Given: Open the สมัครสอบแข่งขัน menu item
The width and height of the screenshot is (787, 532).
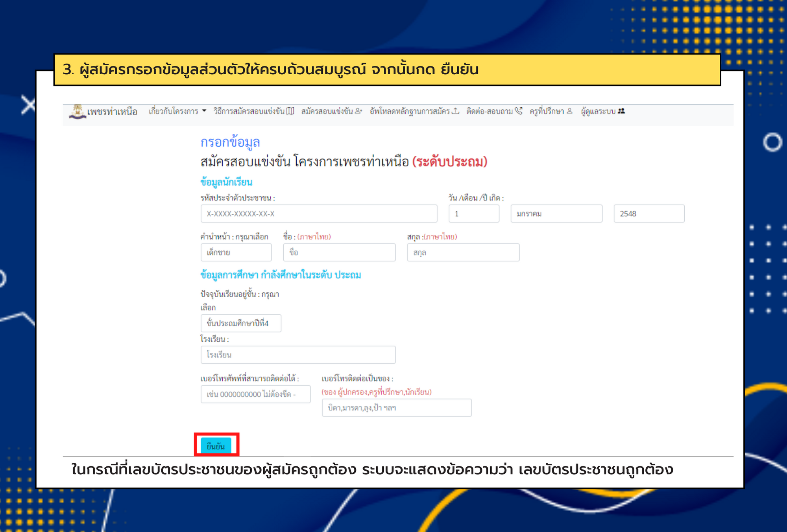Looking at the screenshot, I should tap(327, 111).
